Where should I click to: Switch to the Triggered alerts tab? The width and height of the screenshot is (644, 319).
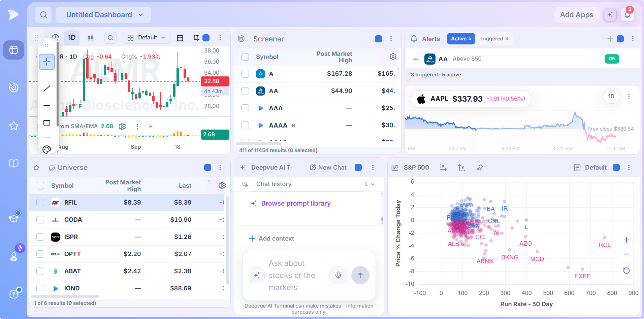[x=494, y=39]
